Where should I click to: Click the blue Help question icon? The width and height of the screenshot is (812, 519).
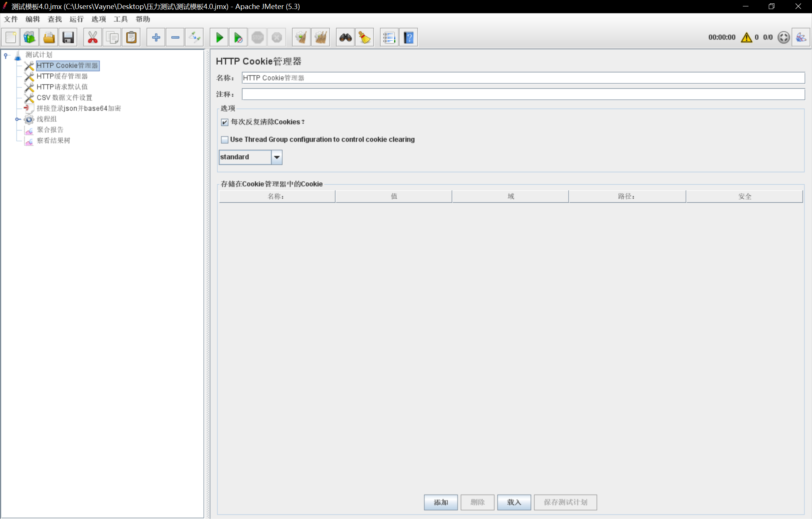pos(409,38)
